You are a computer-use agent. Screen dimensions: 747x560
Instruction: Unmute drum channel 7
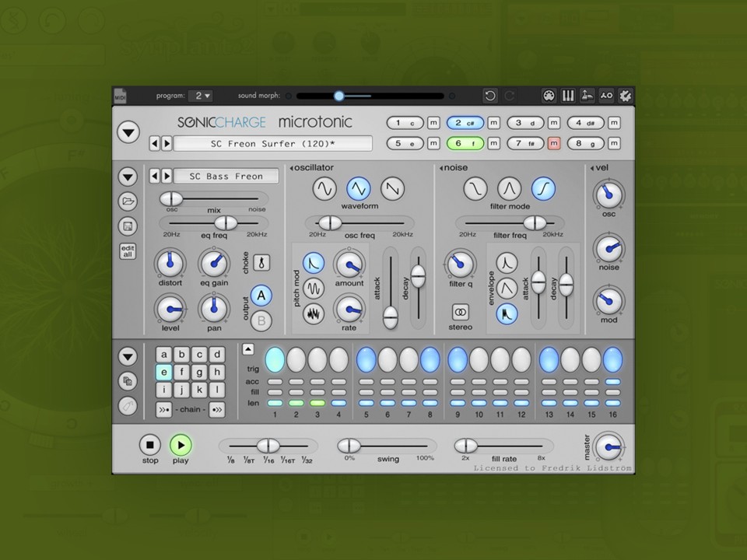coord(553,143)
